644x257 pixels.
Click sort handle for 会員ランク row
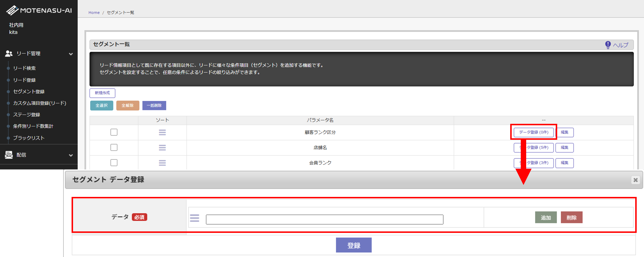point(162,163)
